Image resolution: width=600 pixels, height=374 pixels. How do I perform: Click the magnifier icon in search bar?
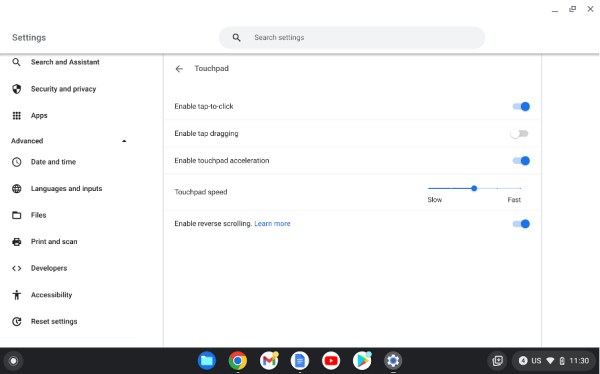tap(236, 38)
